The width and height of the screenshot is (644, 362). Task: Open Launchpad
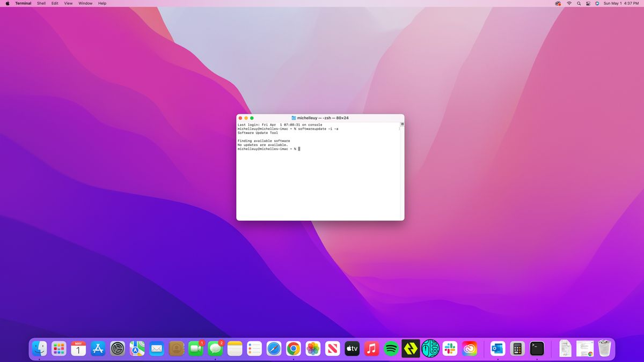58,349
